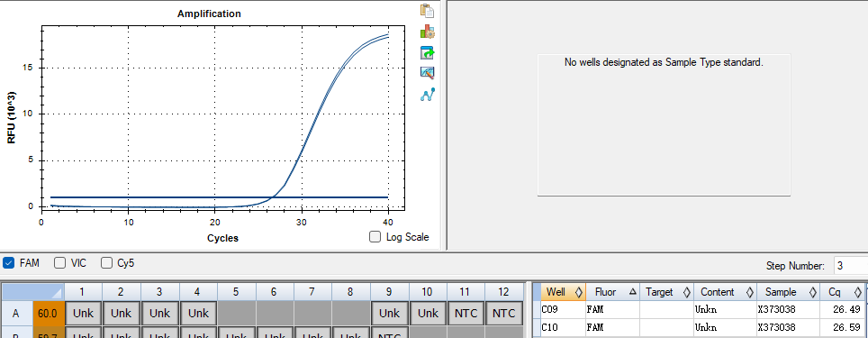Check the VIC fluorophore checkbox
This screenshot has width=868, height=338.
pyautogui.click(x=59, y=262)
